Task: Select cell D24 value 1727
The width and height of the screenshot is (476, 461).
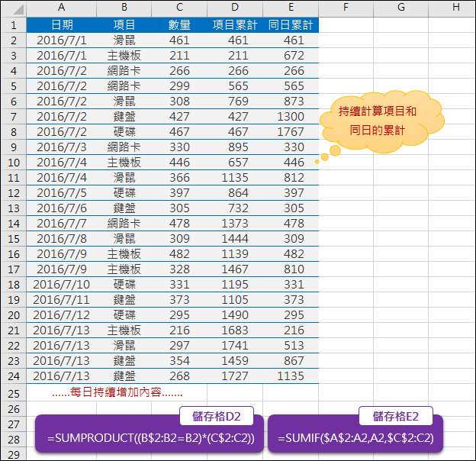Action: click(x=235, y=376)
